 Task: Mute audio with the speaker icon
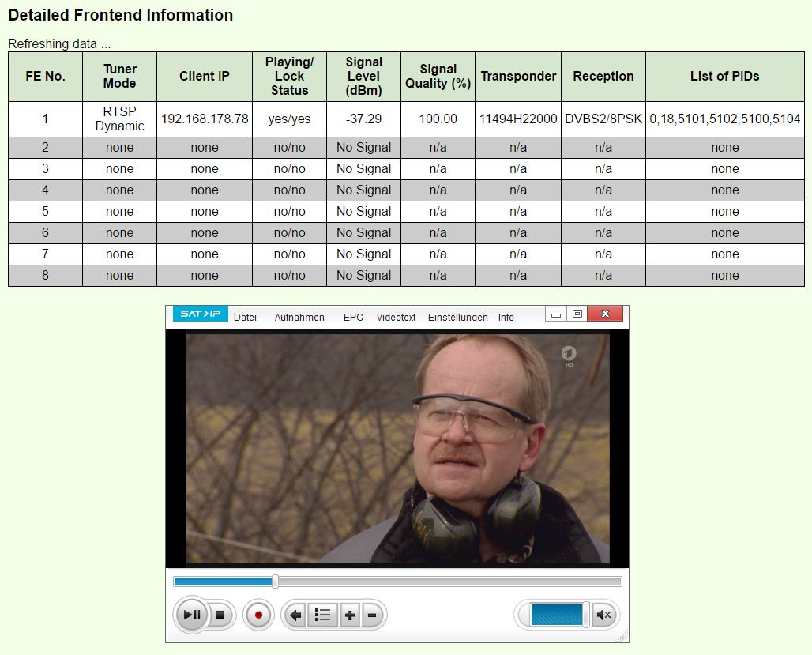pos(603,615)
